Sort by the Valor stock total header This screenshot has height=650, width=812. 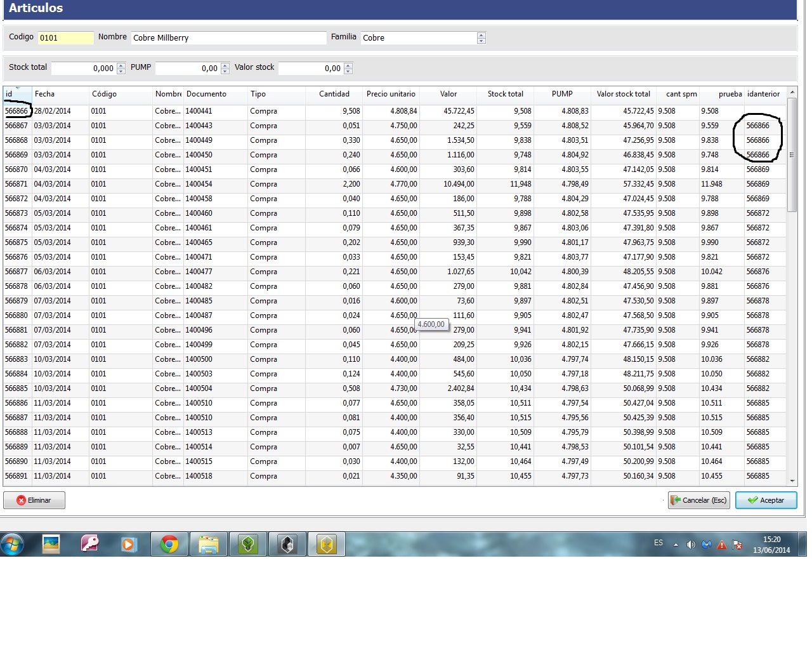[x=624, y=94]
